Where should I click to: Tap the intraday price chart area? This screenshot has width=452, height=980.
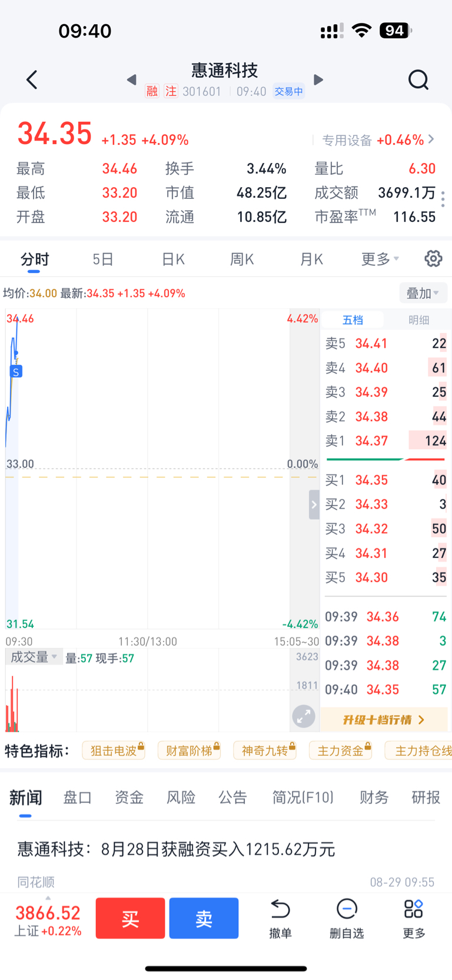point(162,469)
